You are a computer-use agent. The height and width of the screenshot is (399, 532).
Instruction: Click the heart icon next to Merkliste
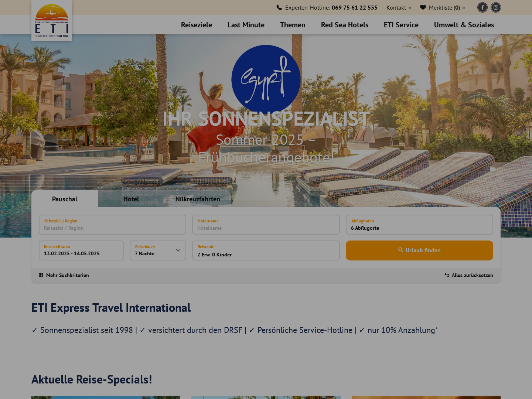click(x=423, y=7)
